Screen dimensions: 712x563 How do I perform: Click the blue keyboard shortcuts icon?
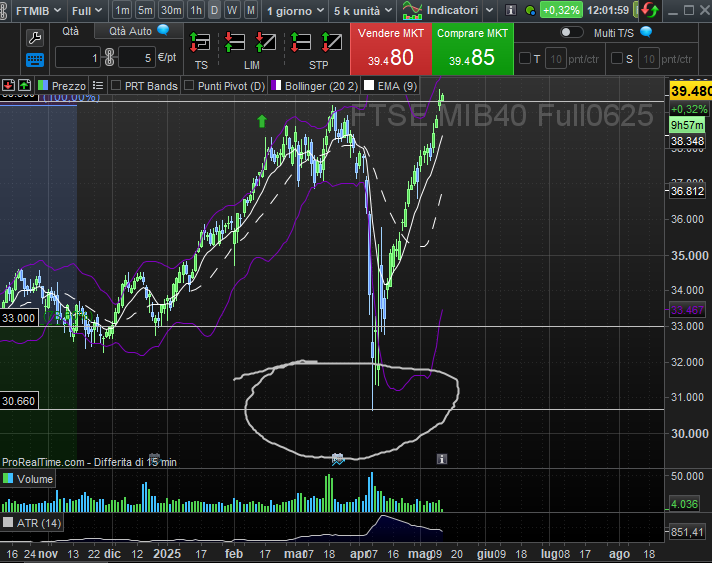[x=34, y=59]
